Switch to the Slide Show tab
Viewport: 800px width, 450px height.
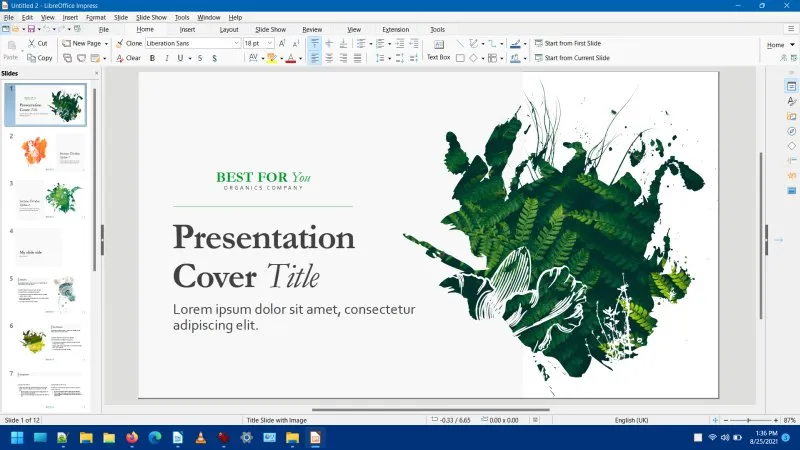[269, 30]
